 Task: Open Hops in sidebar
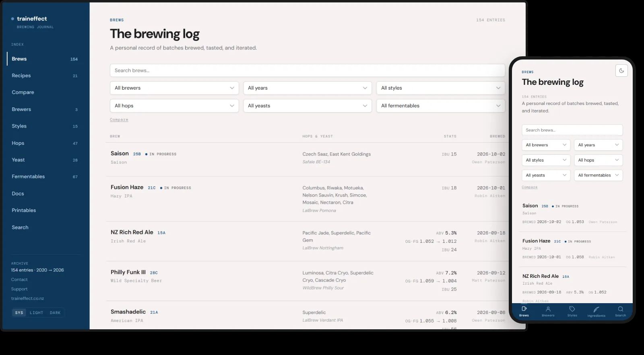(x=44, y=143)
